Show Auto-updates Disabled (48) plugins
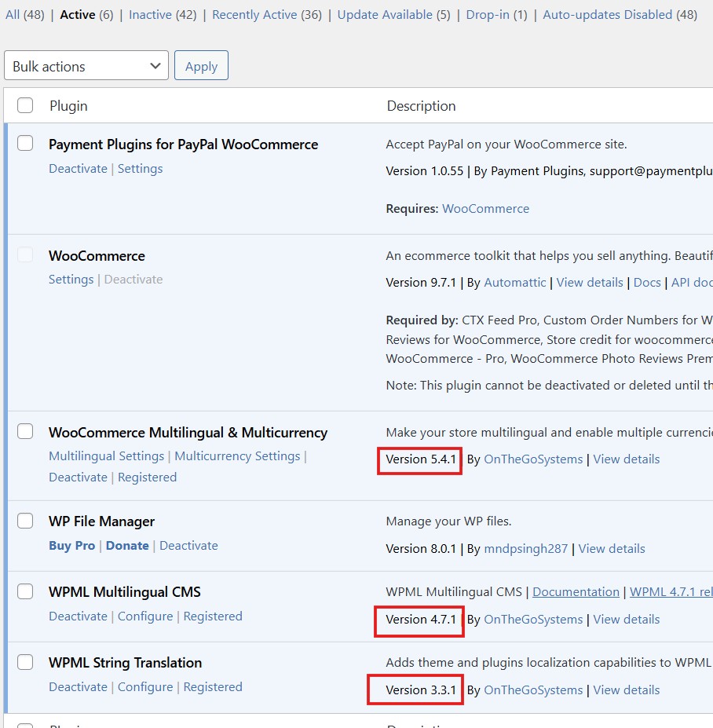The image size is (713, 728). (x=620, y=15)
